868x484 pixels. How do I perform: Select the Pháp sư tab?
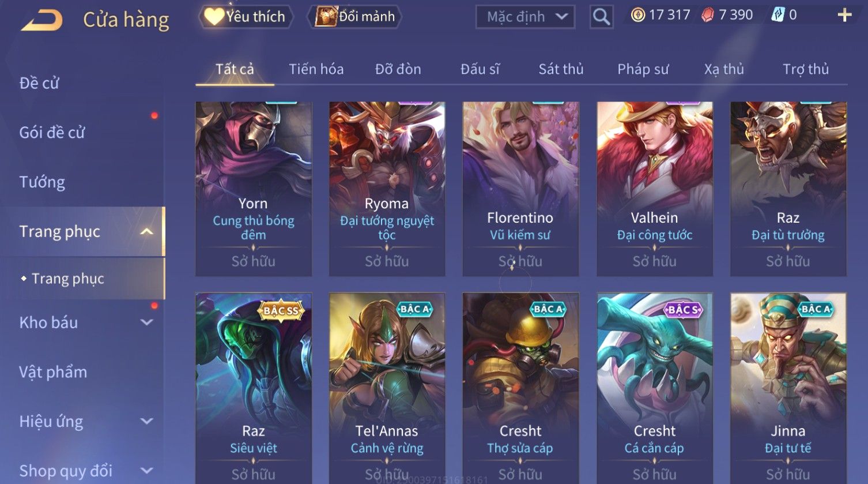pos(643,69)
